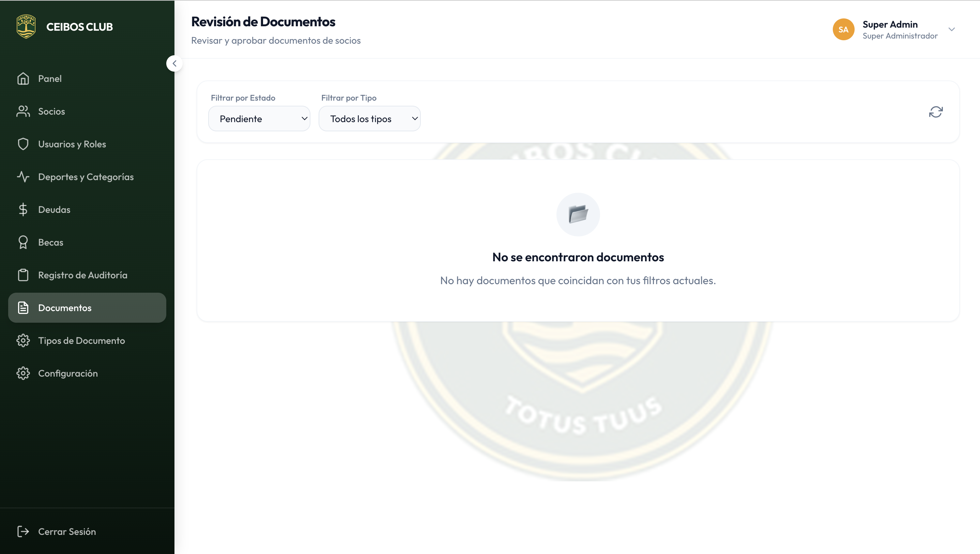Open the Filtrar por Tipo dropdown
The width and height of the screenshot is (980, 554).
point(369,119)
